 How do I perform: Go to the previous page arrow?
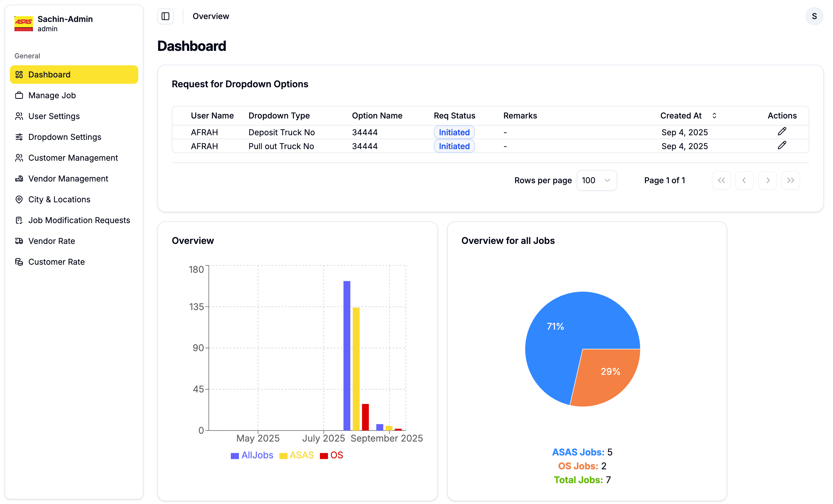744,180
